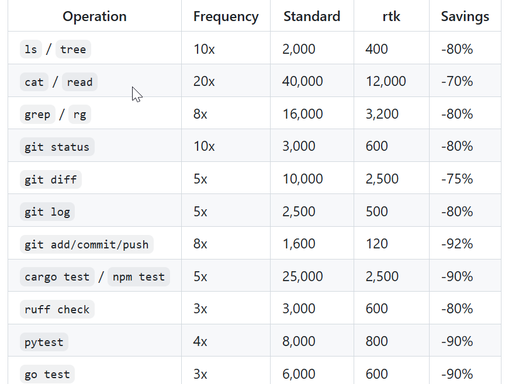This screenshot has width=512, height=384.
Task: Click Standard value 25,000
Action: [302, 276]
